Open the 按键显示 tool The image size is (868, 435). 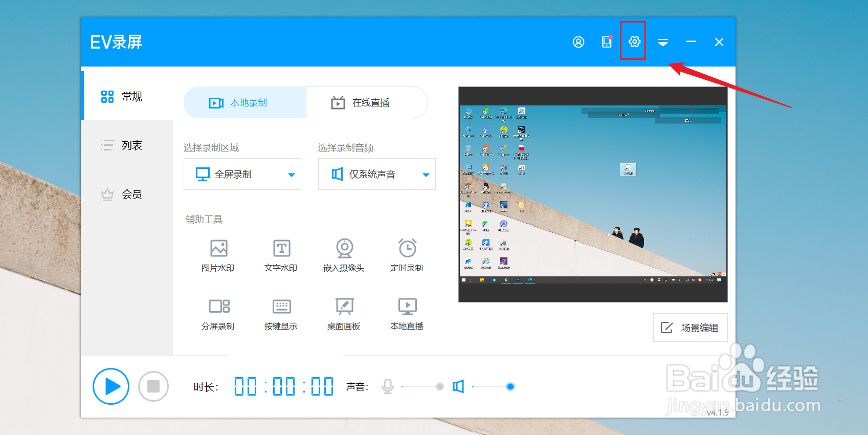click(x=281, y=314)
